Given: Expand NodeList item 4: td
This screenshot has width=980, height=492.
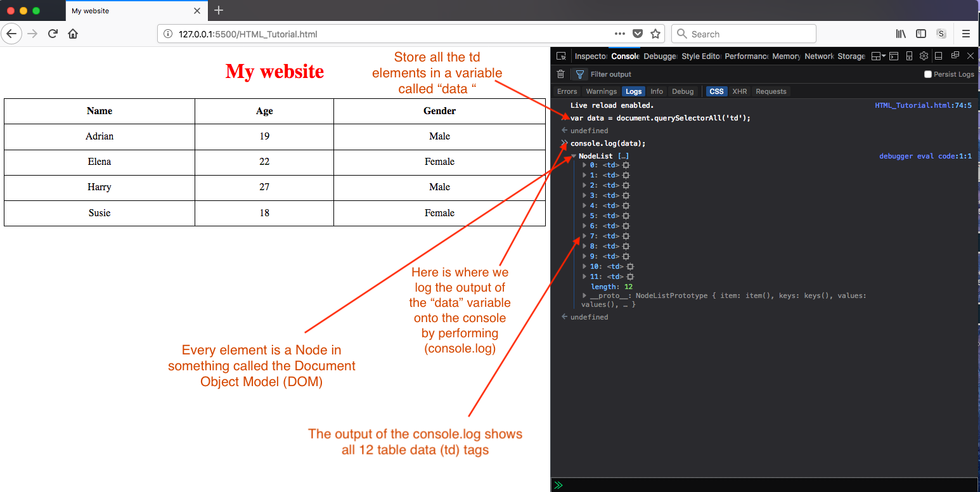Looking at the screenshot, I should pos(584,206).
